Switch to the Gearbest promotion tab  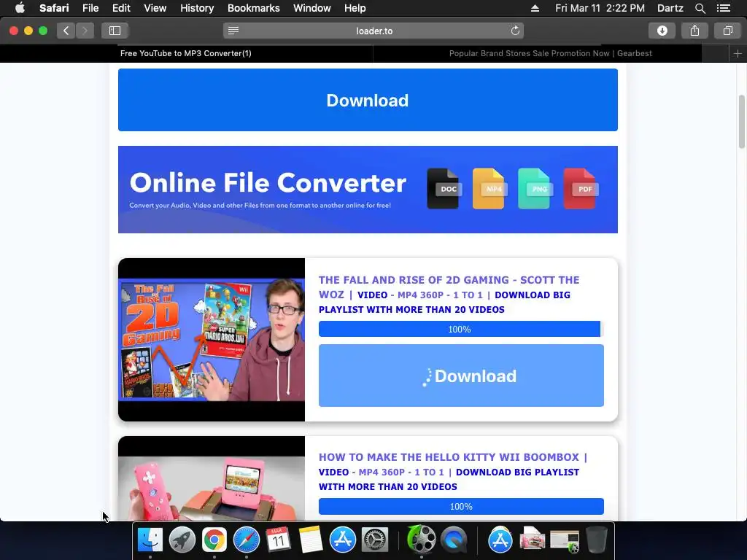550,53
